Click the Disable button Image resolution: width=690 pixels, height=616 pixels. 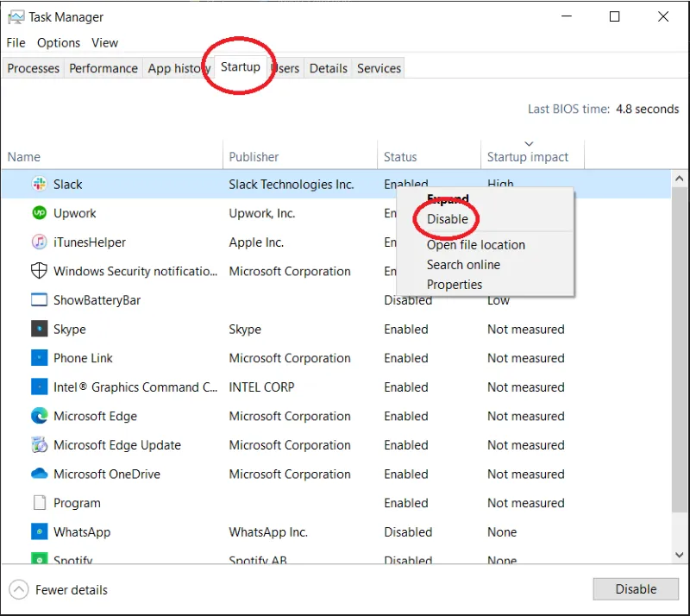636,588
